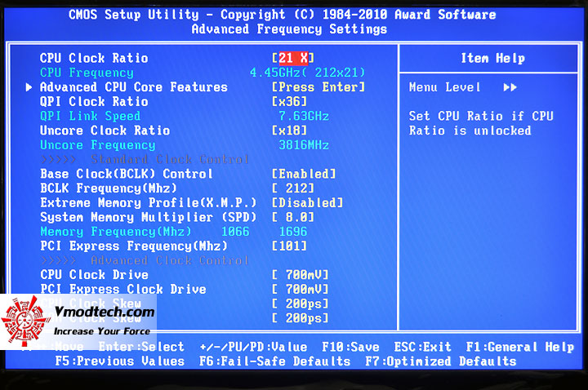Screen dimensions: 588x390
Task: Click the Uncore Clock Ratio label
Action: coord(105,131)
